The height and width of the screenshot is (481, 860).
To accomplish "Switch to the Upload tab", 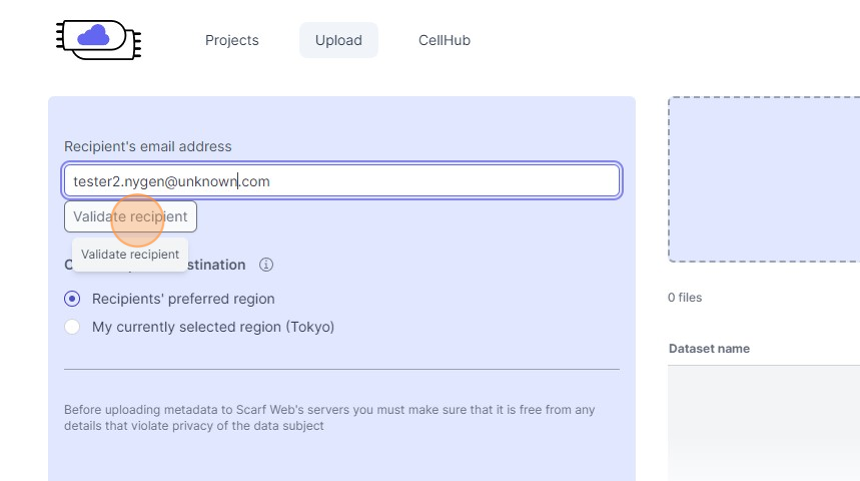I will click(x=338, y=41).
